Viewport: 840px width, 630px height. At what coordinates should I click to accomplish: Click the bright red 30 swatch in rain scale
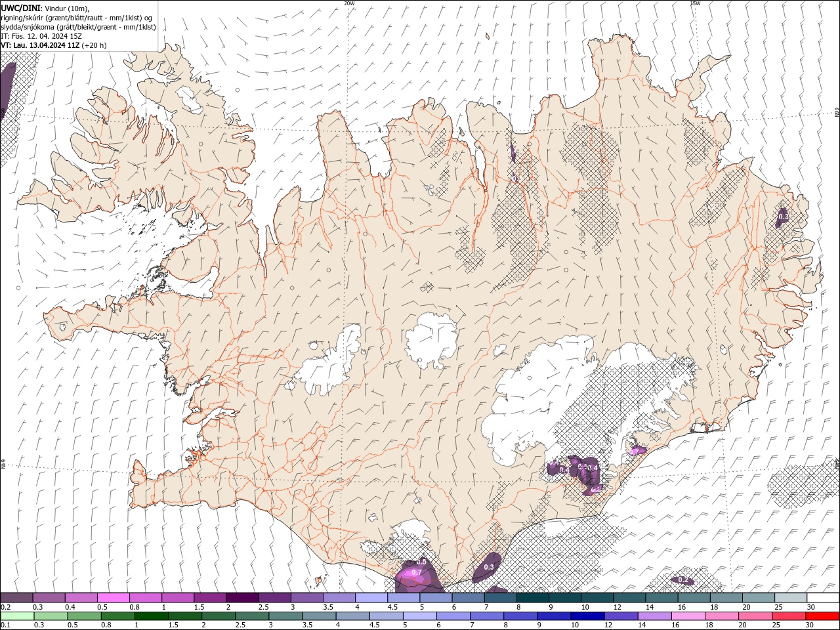(822, 616)
